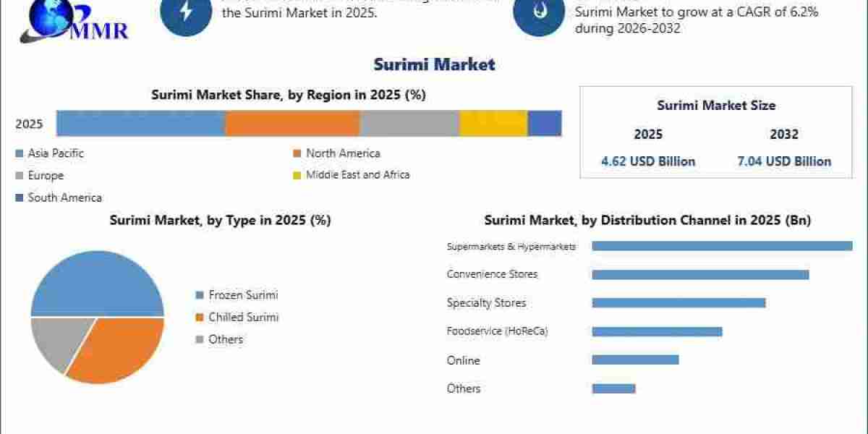Click the lightning bolt circle icon

click(187, 12)
